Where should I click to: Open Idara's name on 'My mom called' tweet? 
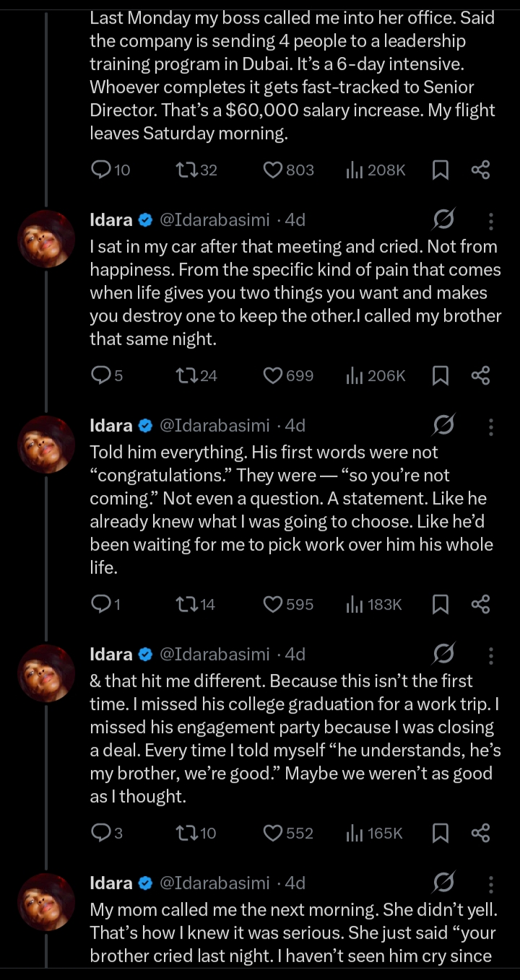[x=111, y=883]
